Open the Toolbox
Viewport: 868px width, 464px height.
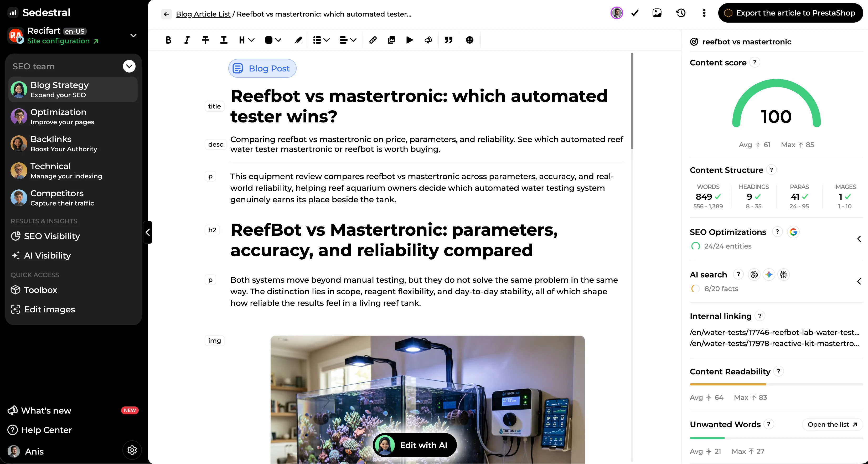[34, 290]
